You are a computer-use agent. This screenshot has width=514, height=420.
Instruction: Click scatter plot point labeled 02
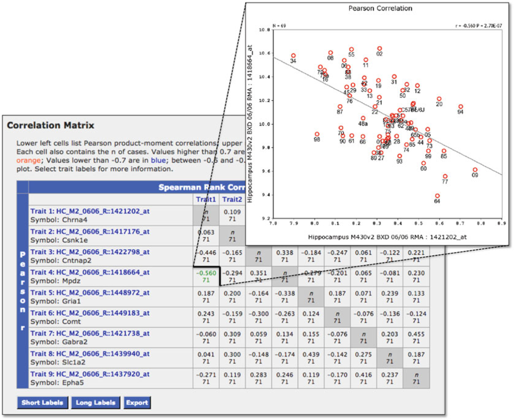pyautogui.click(x=380, y=49)
